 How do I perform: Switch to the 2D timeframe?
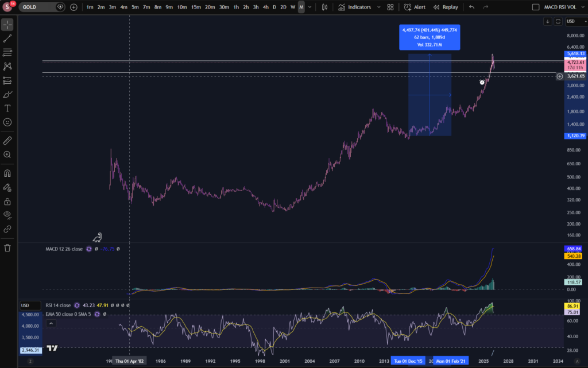click(x=283, y=7)
